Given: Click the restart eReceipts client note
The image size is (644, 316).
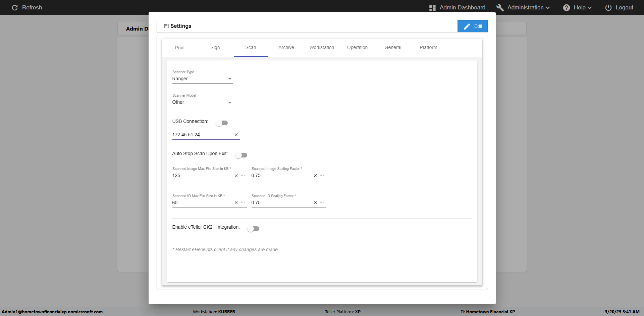Looking at the screenshot, I should tap(226, 250).
